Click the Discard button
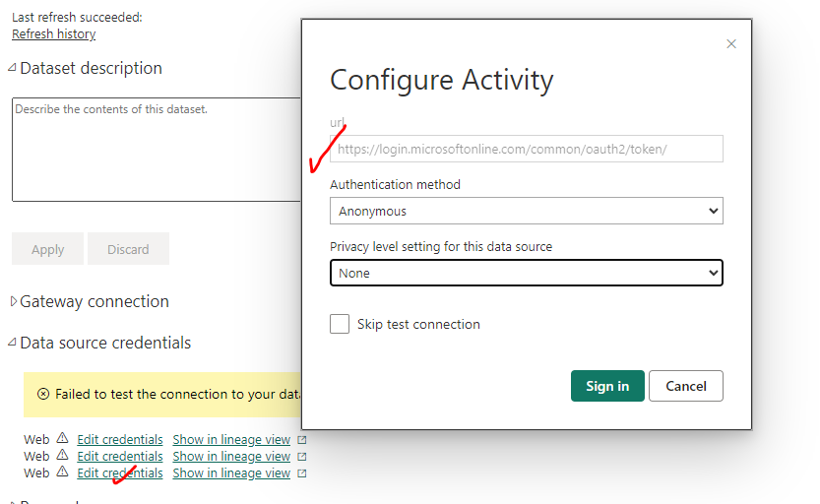Image resolution: width=820 pixels, height=504 pixels. (x=128, y=249)
